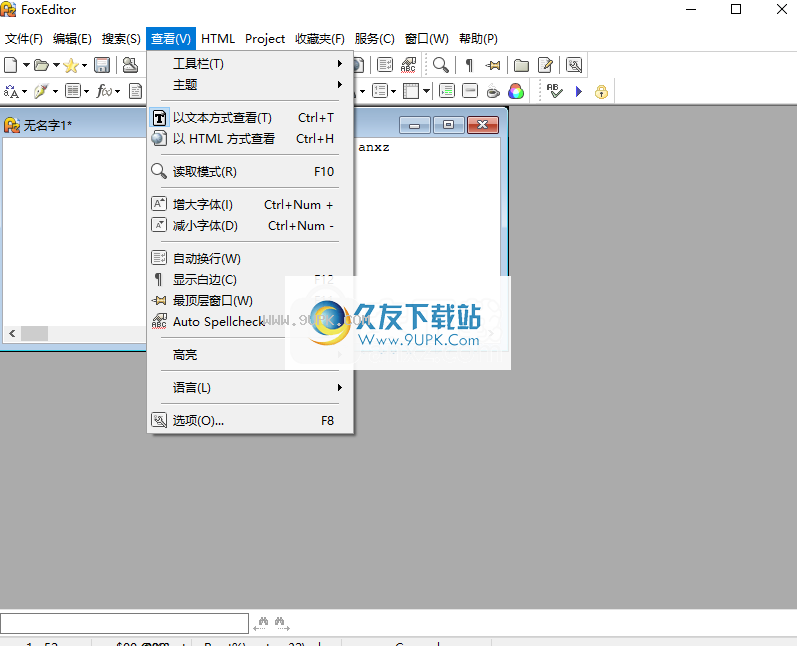Choose 减小字体(D) menu entry
Screen dimensions: 797x646
point(250,226)
